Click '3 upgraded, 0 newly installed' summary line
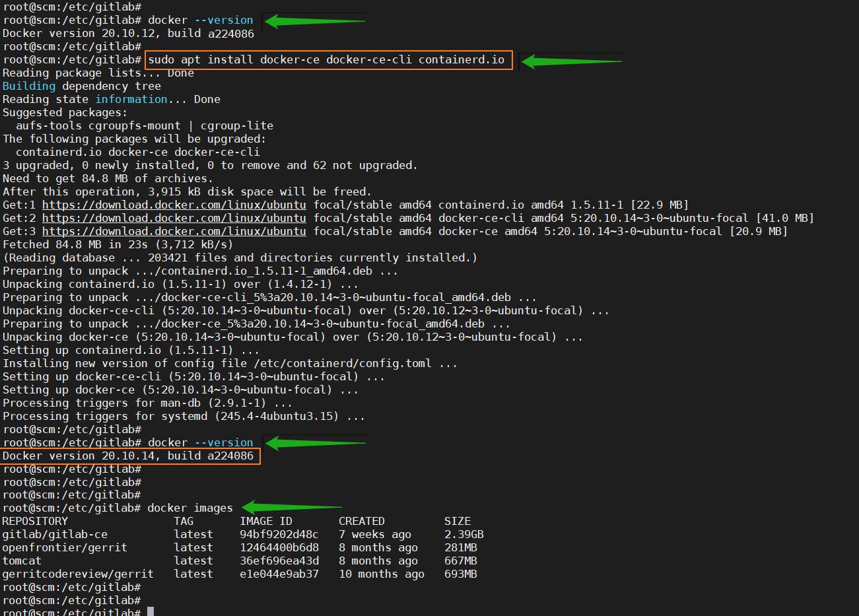Viewport: 859px width, 616px height. [210, 165]
